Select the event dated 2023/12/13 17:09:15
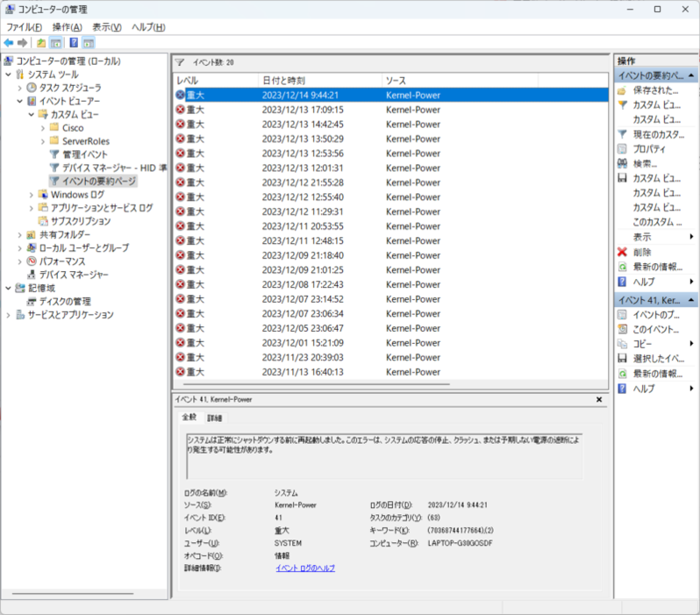 (x=302, y=110)
